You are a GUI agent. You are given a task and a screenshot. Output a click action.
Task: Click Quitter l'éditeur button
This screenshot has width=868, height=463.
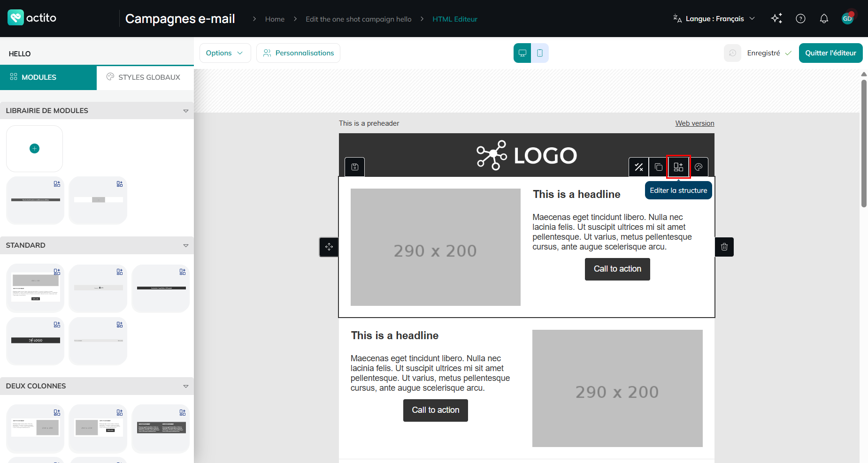[830, 53]
